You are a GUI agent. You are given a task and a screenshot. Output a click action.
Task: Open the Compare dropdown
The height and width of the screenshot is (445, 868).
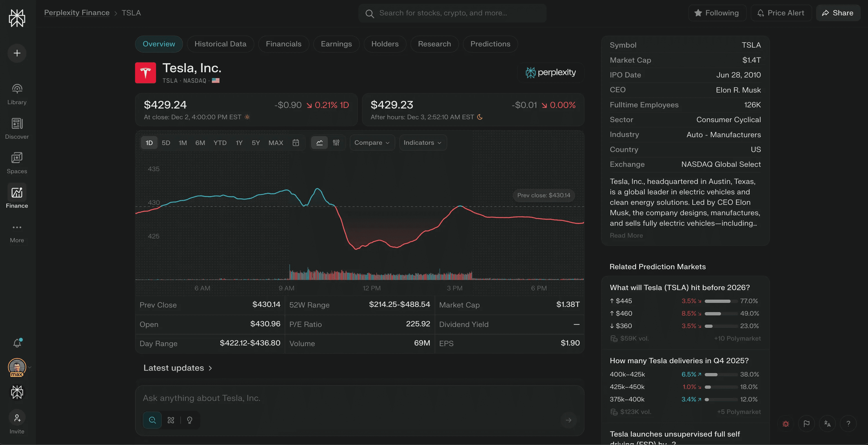(372, 143)
